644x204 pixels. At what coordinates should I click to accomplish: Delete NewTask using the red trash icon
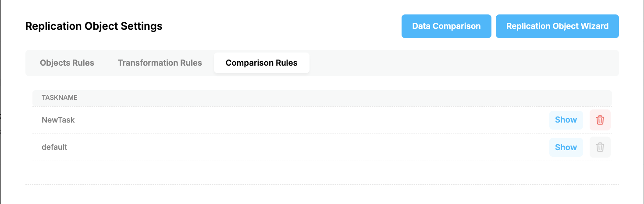(x=600, y=120)
